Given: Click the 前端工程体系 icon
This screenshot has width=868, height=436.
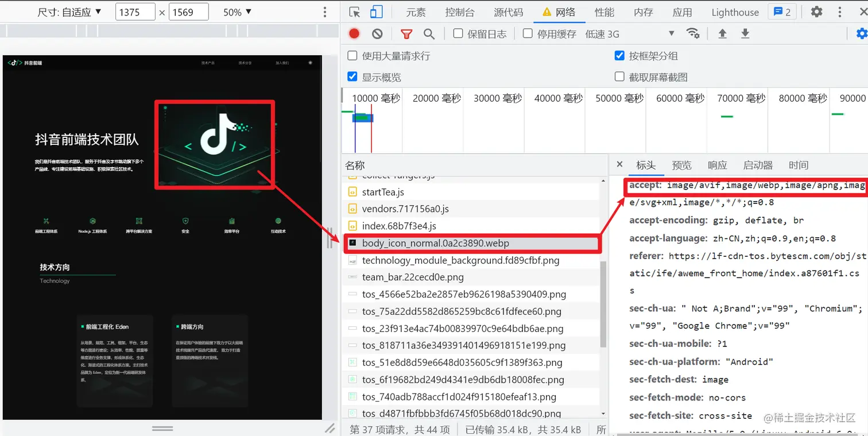Looking at the screenshot, I should point(46,221).
